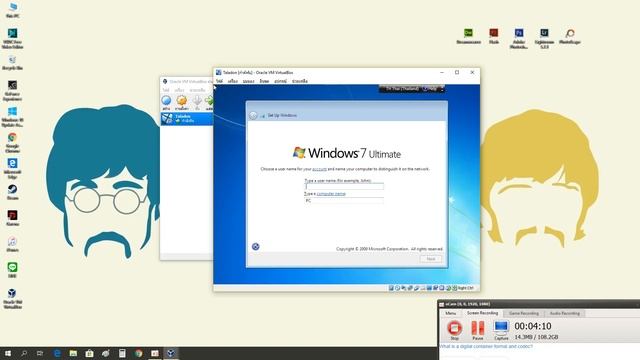This screenshot has height=360, width=640.
Task: Open the 'account' help link in setup
Action: pos(319,169)
